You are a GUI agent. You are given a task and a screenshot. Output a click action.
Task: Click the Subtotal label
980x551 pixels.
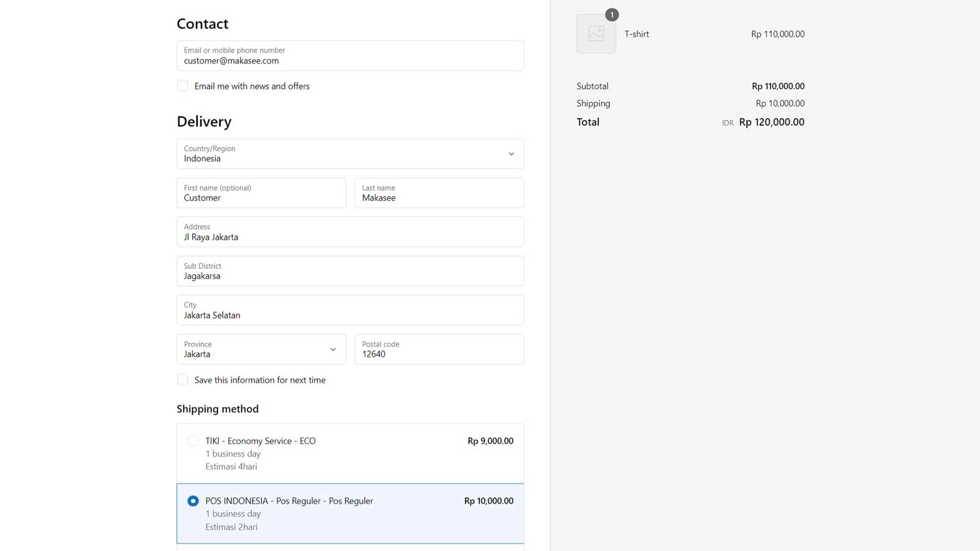(x=592, y=86)
